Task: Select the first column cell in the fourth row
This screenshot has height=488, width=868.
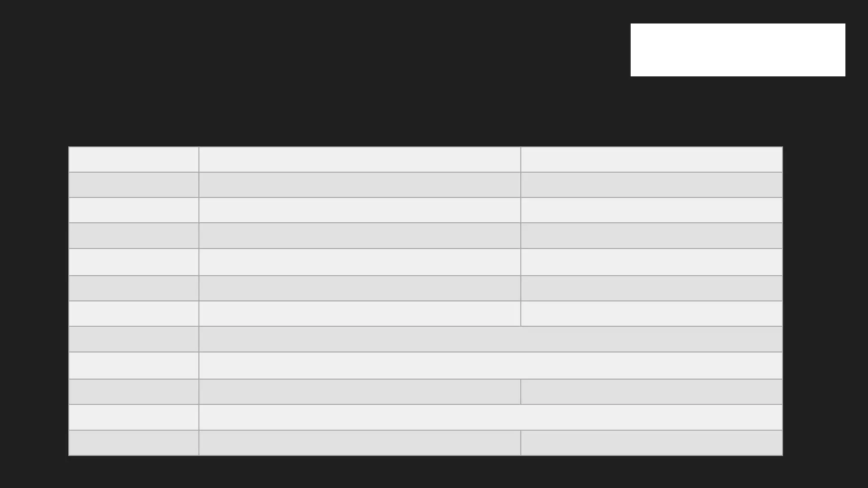Action: [x=133, y=235]
